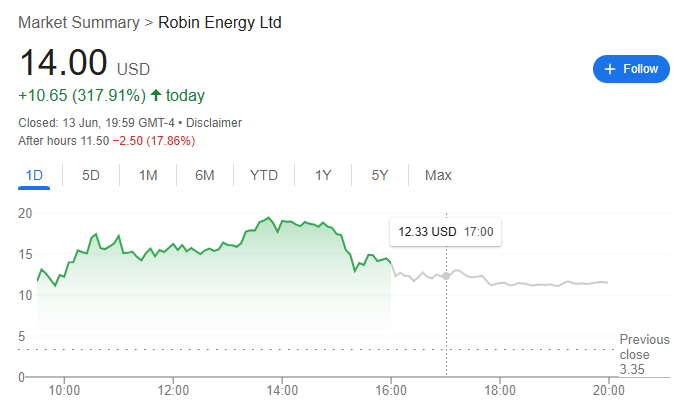Click the 12.33 USD 17:00 tooltip

click(445, 232)
